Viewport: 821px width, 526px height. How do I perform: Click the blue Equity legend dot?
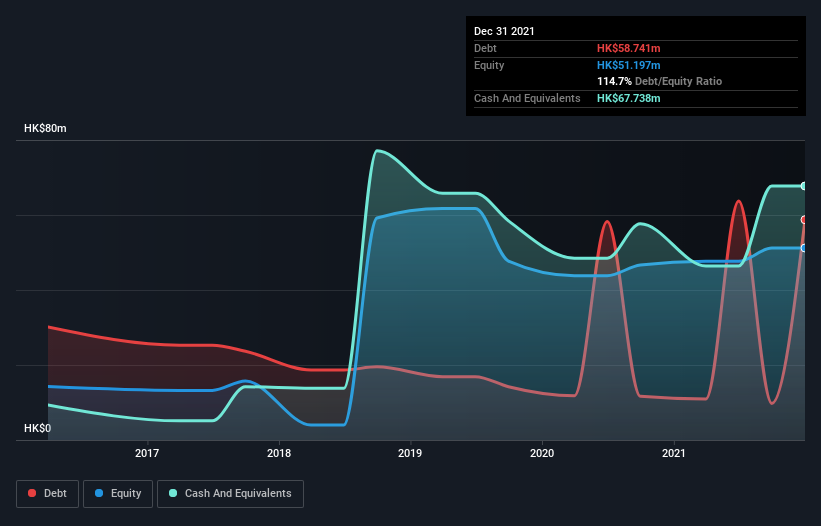click(x=99, y=493)
